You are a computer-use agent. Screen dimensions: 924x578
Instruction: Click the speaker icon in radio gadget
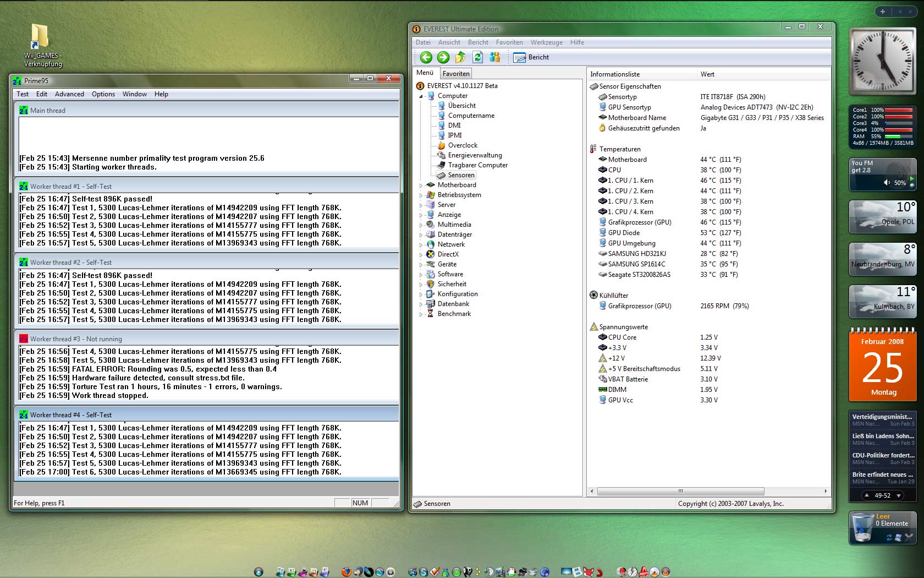click(887, 183)
